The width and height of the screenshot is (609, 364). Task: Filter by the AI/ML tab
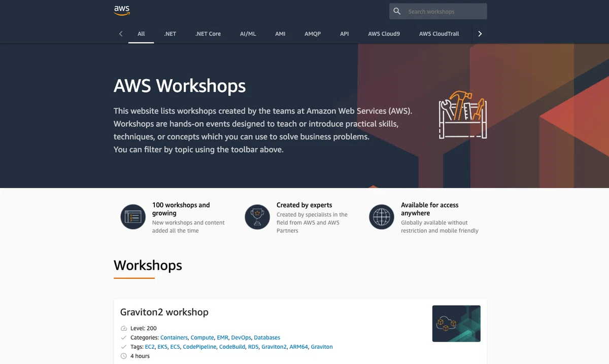(248, 34)
